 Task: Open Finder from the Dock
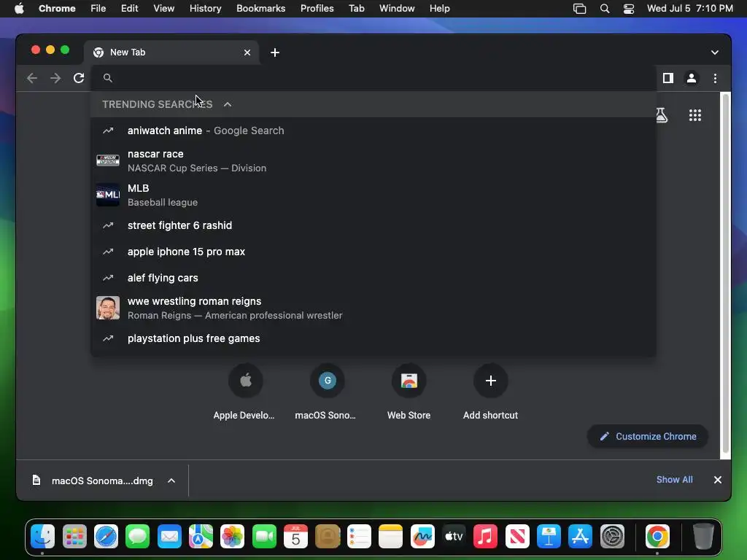click(42, 537)
